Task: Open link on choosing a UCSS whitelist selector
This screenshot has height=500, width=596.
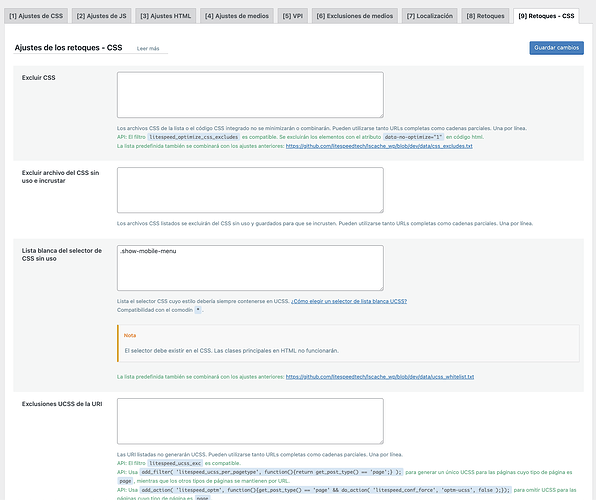Action: (349, 301)
